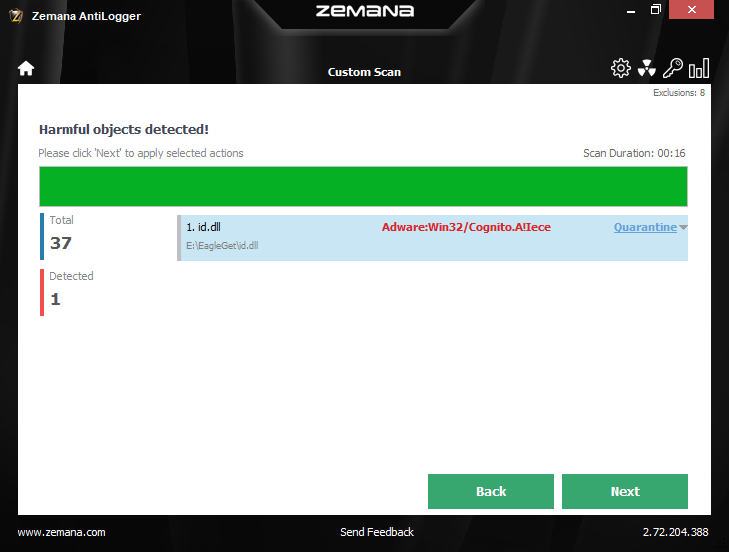Select the id.dll detection row
The width and height of the screenshot is (729, 552).
point(432,238)
